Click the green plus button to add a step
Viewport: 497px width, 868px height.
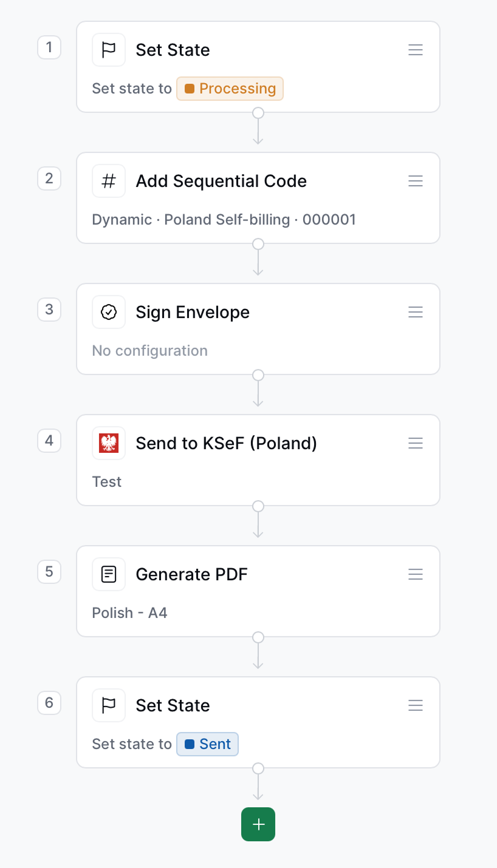click(258, 824)
